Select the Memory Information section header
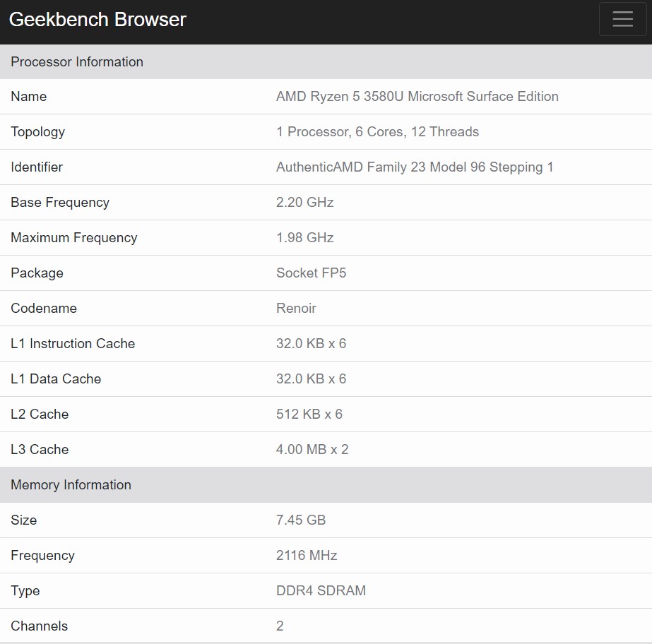This screenshot has width=652, height=644. 326,485
